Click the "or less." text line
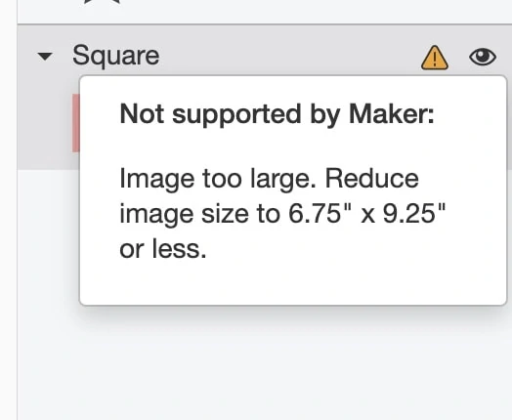512x420 pixels. pyautogui.click(x=163, y=249)
